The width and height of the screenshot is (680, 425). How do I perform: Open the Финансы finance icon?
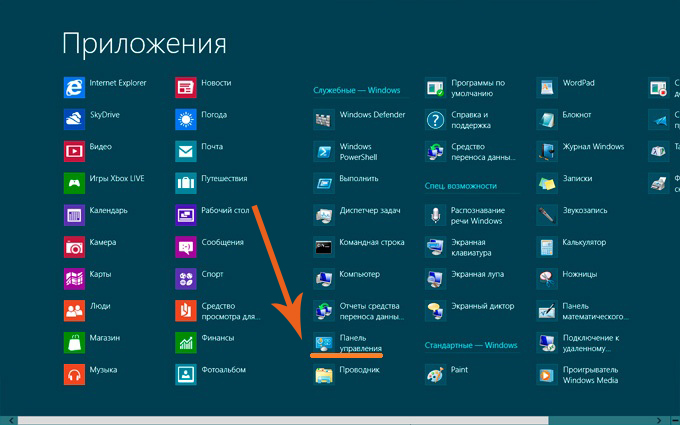coord(186,343)
